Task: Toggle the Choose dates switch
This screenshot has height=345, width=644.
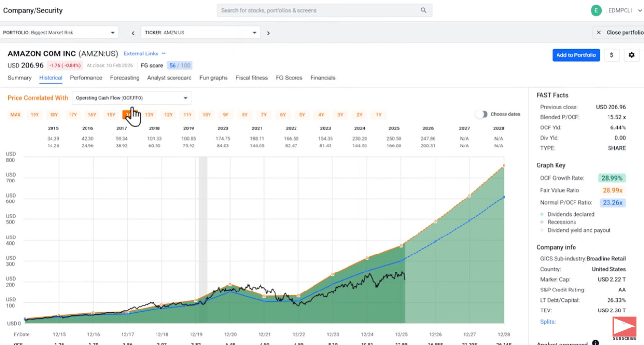Action: coord(481,114)
